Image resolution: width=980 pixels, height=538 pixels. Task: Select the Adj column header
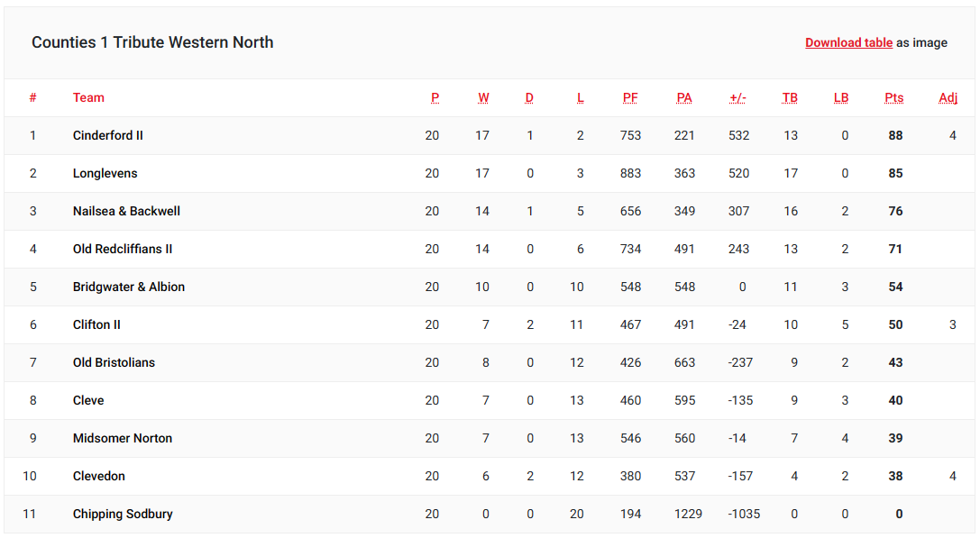[948, 97]
